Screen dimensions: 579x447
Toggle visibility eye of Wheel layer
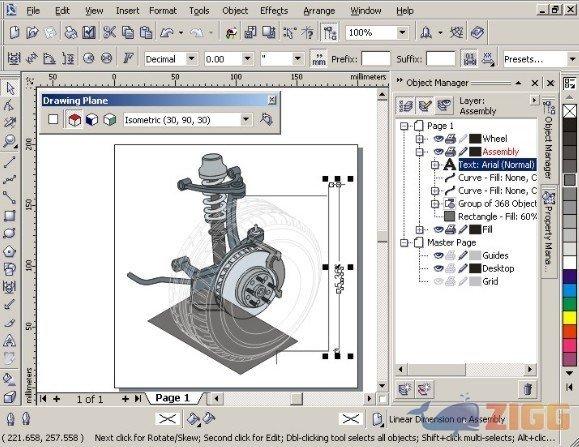(438, 139)
